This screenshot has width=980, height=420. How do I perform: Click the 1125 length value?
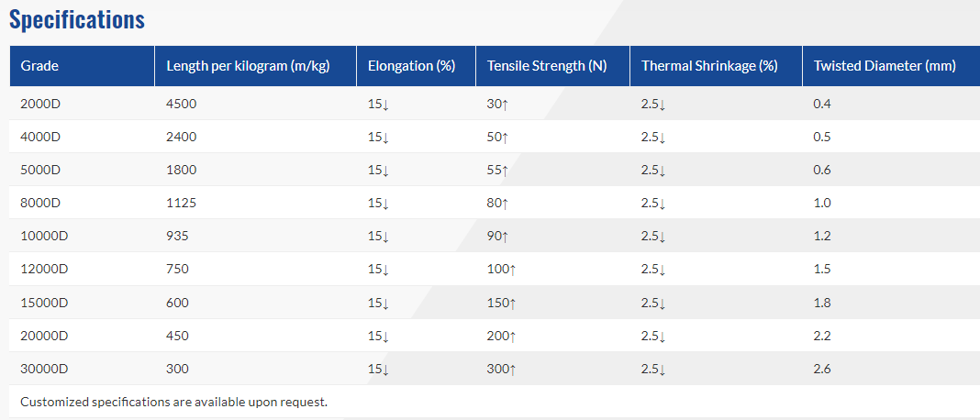click(182, 203)
